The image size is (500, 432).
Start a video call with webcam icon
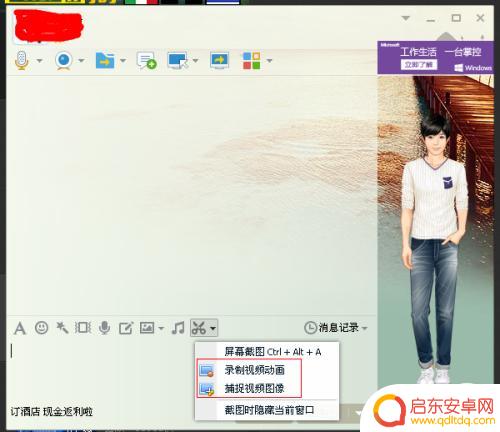click(x=64, y=60)
